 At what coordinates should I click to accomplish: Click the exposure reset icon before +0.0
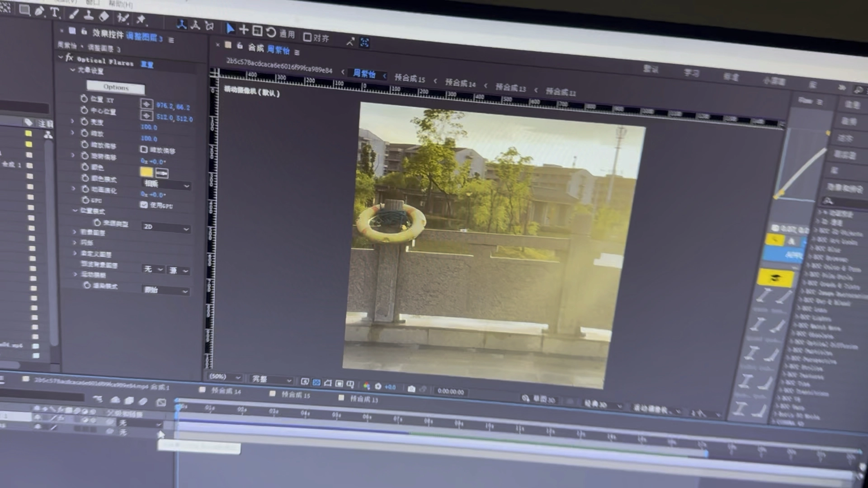pos(378,386)
